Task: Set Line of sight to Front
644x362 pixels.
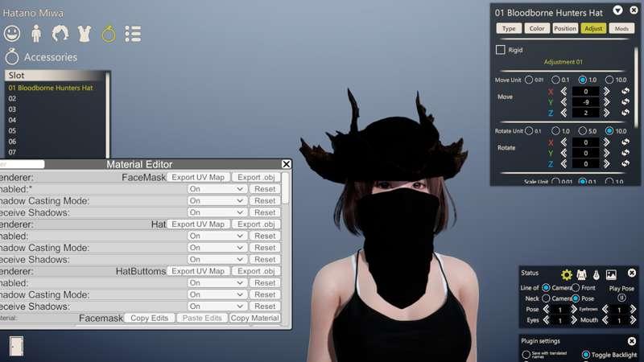Action: pos(576,287)
